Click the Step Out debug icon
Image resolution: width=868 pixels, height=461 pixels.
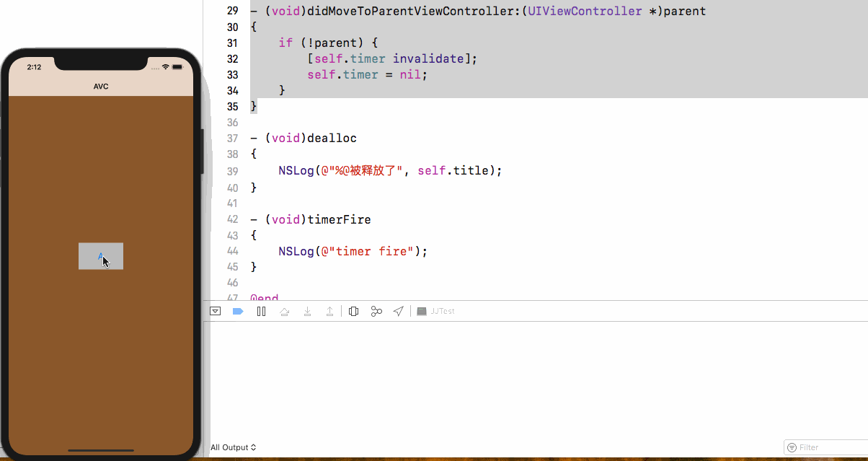click(329, 311)
